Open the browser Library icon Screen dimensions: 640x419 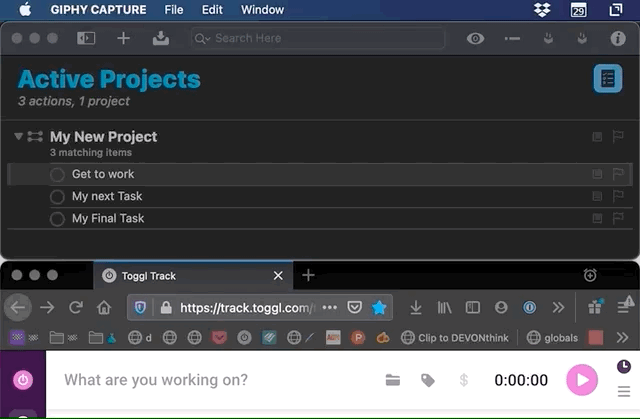444,308
